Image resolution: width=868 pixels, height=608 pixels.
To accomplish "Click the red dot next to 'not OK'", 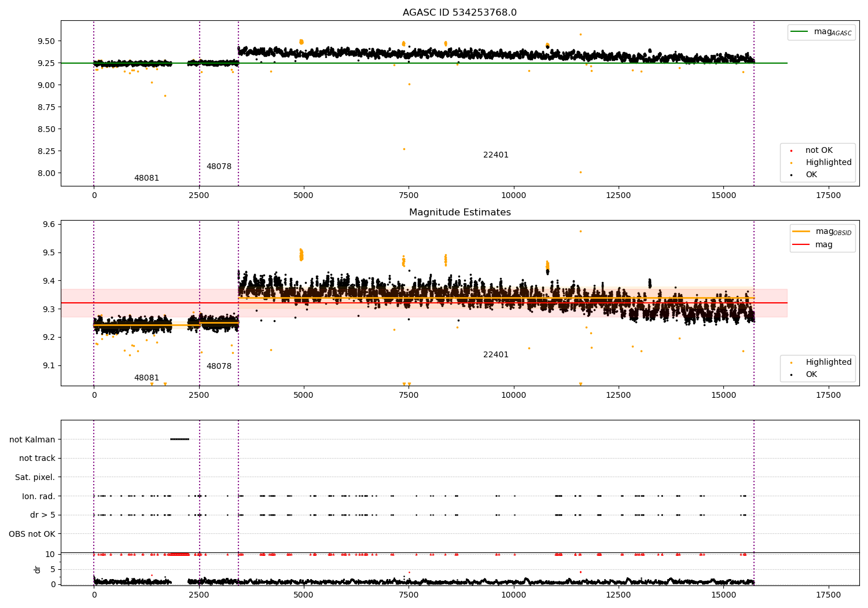I will point(792,151).
